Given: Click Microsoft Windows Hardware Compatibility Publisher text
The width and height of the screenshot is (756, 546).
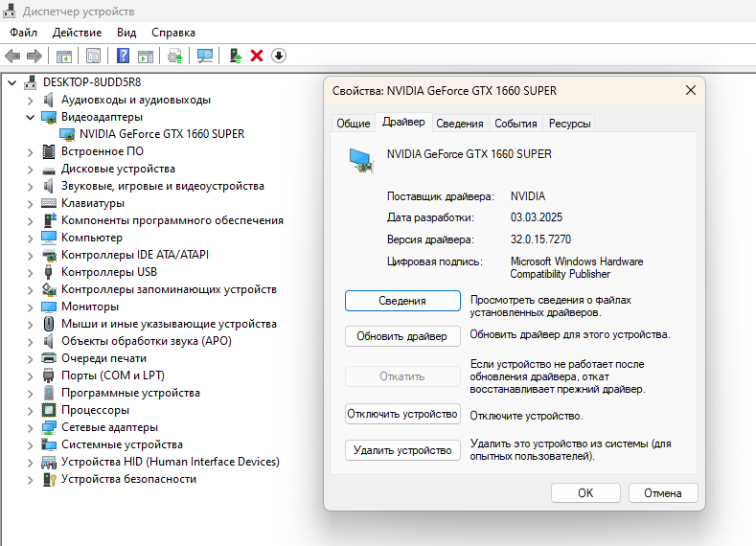Looking at the screenshot, I should [577, 267].
